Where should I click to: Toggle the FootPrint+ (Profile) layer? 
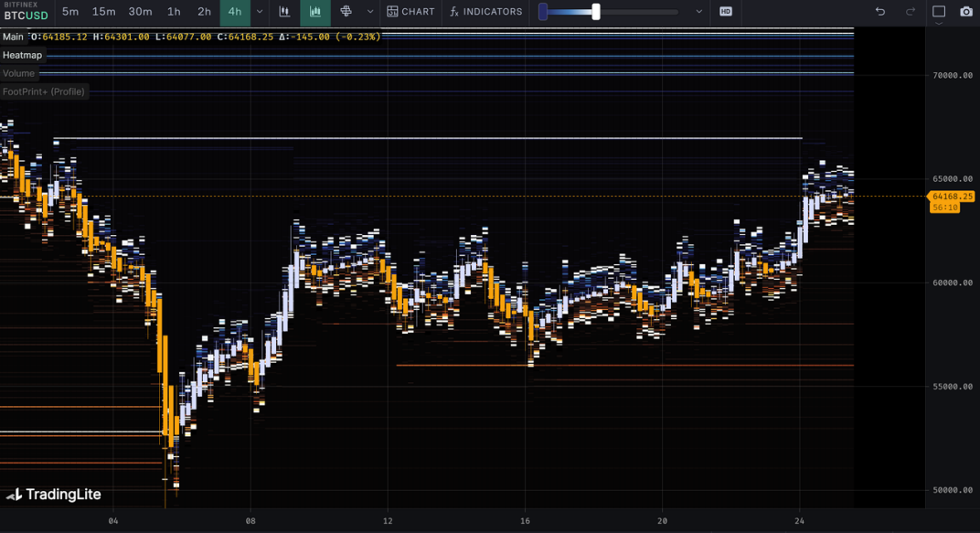click(44, 91)
